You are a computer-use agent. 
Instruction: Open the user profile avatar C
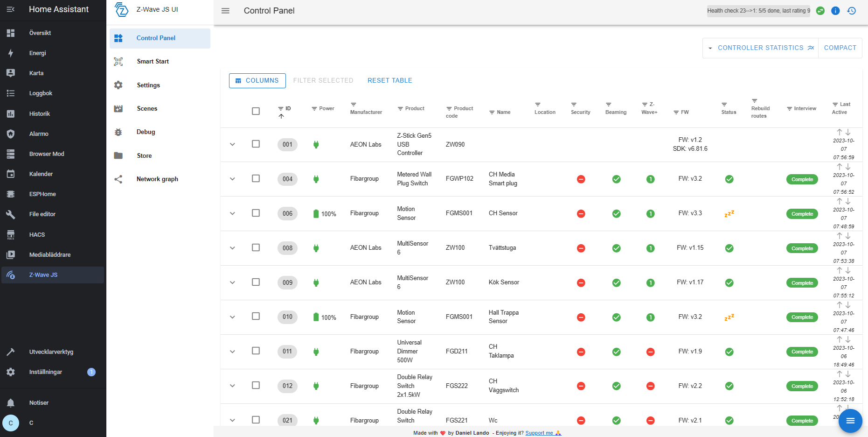pyautogui.click(x=11, y=423)
